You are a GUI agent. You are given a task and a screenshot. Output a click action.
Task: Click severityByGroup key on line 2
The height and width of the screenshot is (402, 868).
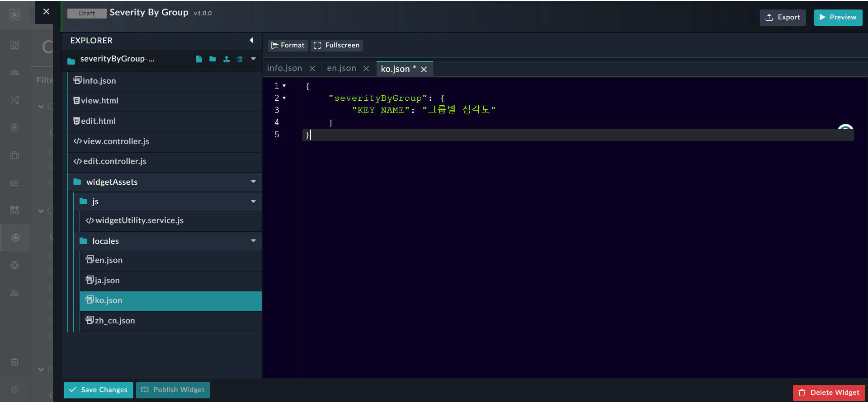(x=378, y=98)
